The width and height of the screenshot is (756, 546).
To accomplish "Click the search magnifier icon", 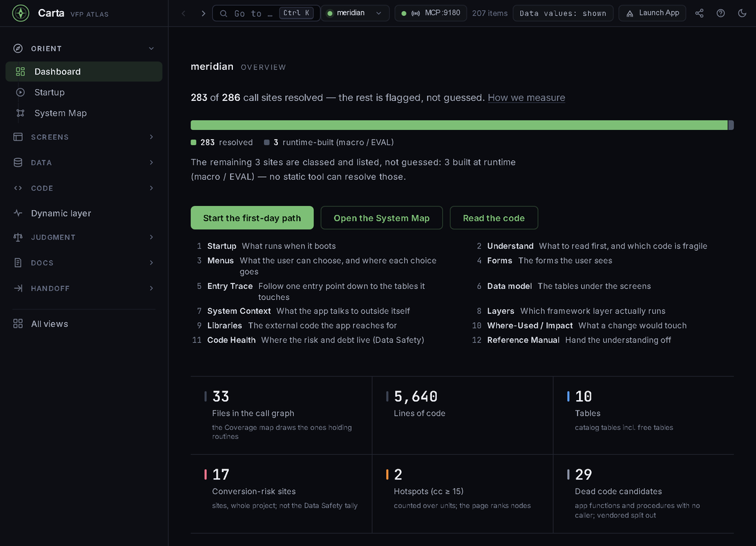I will pyautogui.click(x=224, y=14).
